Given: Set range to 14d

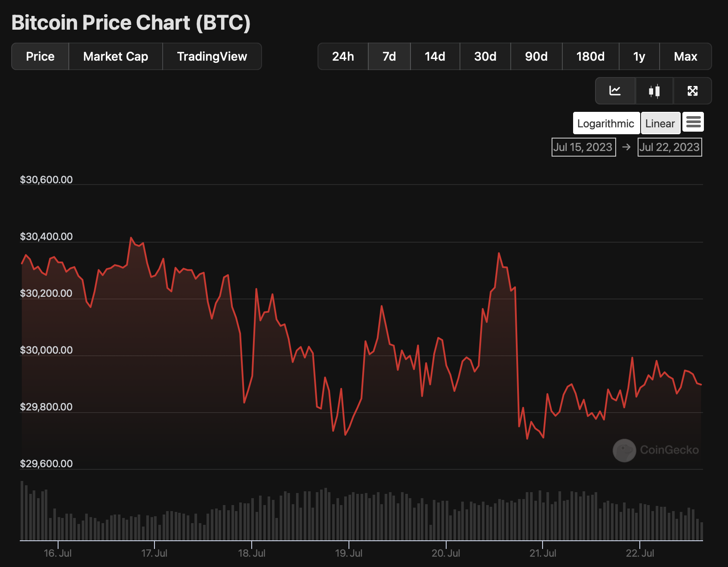Looking at the screenshot, I should coord(435,56).
